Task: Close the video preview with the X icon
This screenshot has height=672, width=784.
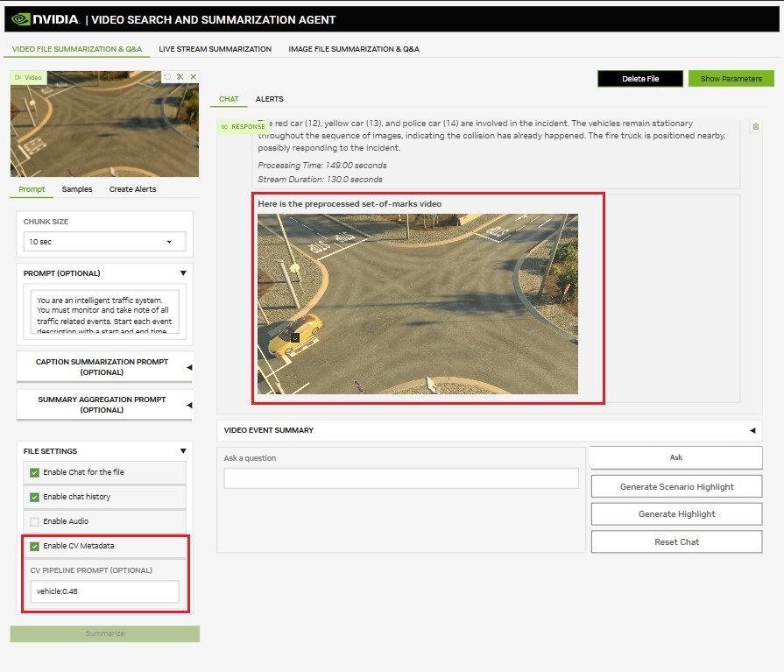Action: (194, 77)
